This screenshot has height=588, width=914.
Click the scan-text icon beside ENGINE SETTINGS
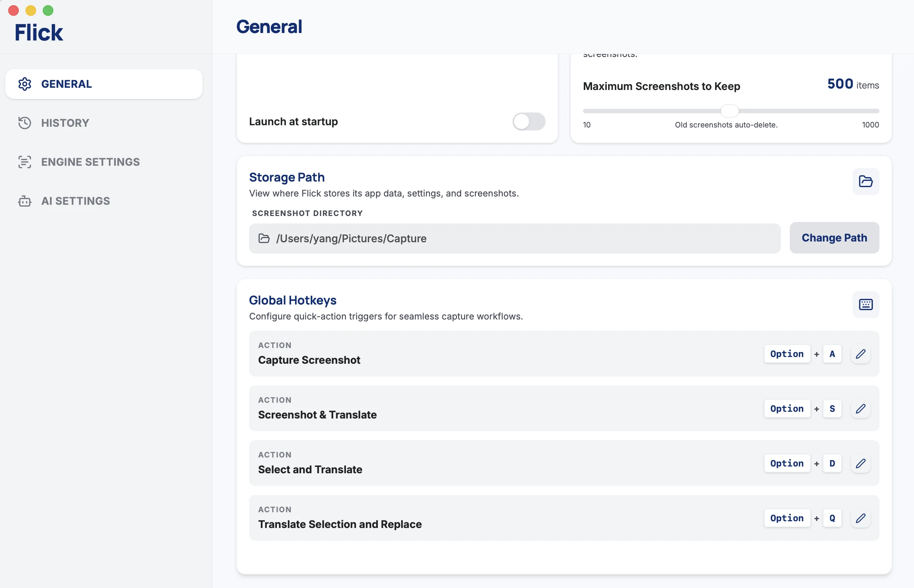(x=25, y=162)
